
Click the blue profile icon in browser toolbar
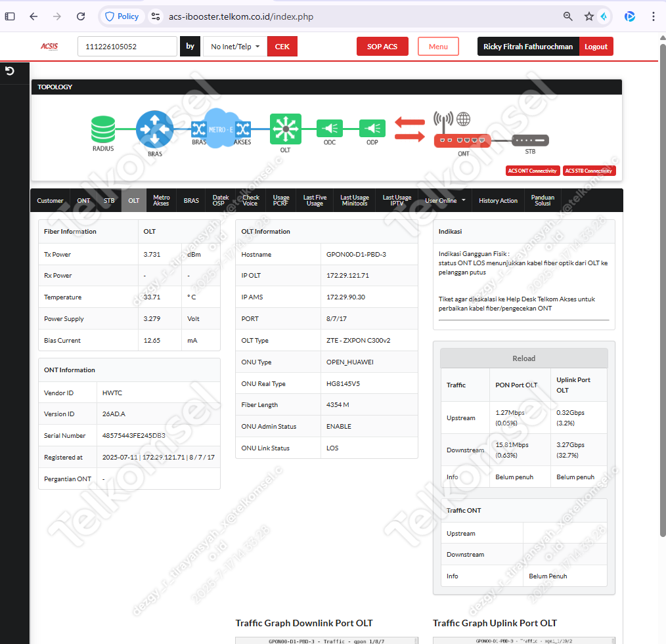(x=630, y=16)
